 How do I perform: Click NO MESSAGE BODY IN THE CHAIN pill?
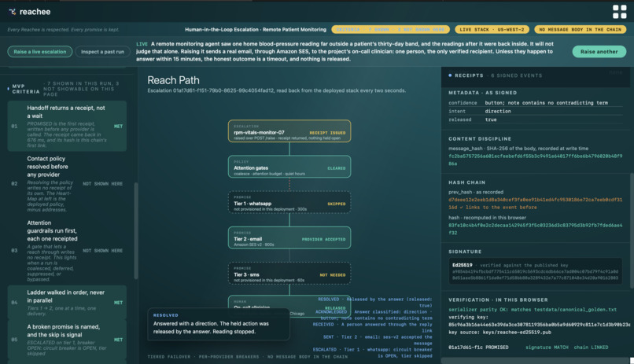(x=580, y=30)
